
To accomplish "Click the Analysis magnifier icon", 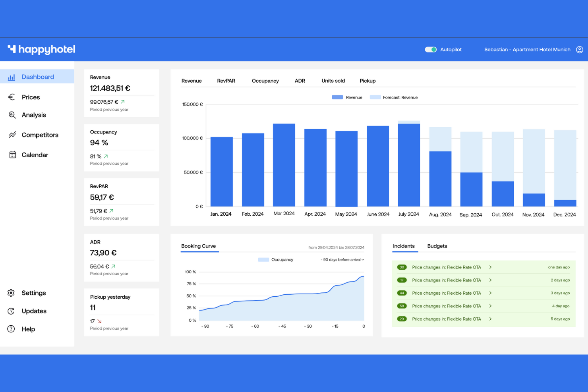I will [12, 115].
